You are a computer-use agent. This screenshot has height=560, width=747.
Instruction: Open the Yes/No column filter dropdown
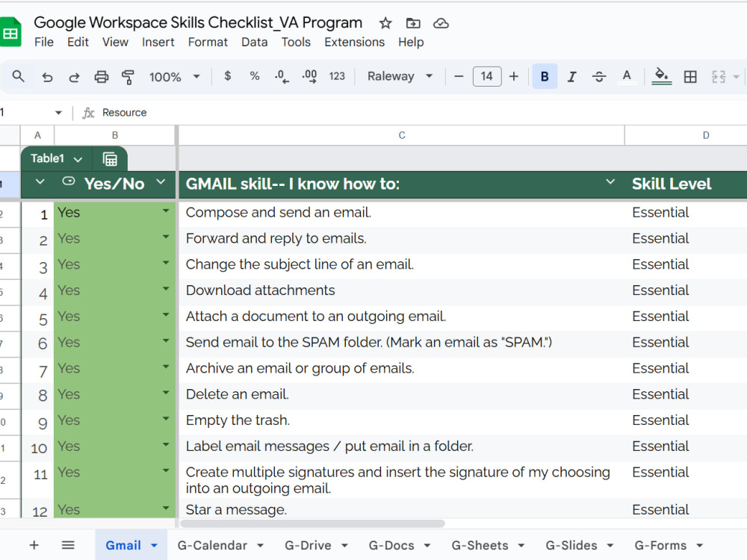(161, 181)
